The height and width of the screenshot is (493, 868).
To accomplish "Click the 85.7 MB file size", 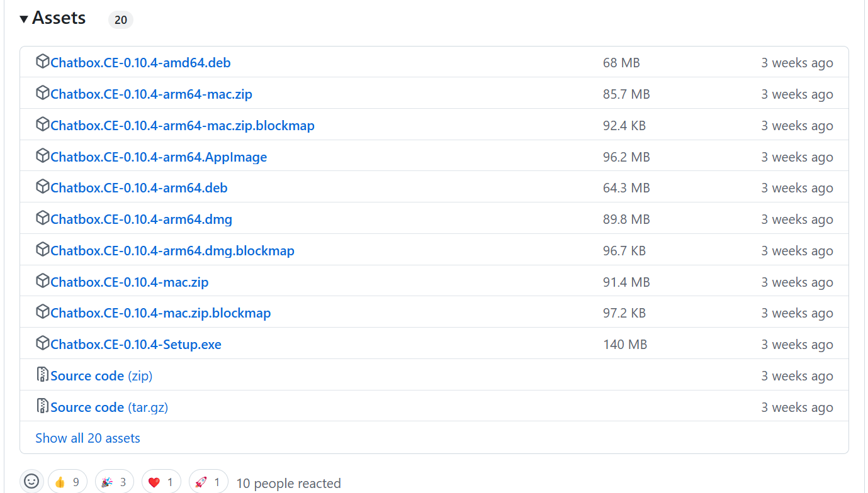I will [x=626, y=94].
